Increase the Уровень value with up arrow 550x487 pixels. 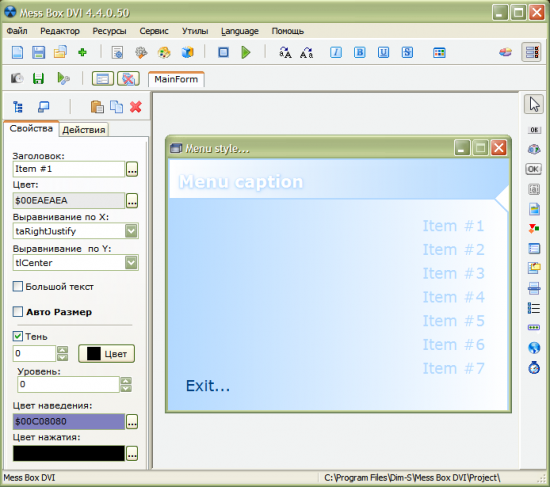point(126,380)
